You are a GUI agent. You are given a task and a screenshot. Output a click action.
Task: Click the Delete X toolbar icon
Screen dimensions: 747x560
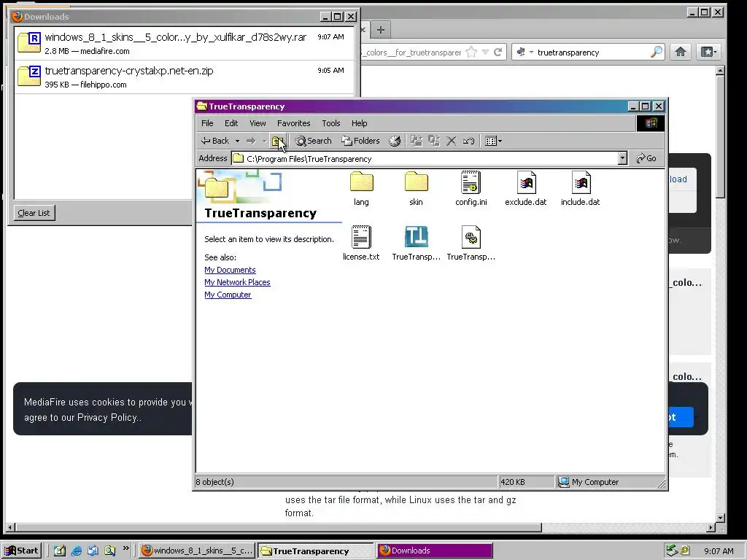tap(451, 141)
